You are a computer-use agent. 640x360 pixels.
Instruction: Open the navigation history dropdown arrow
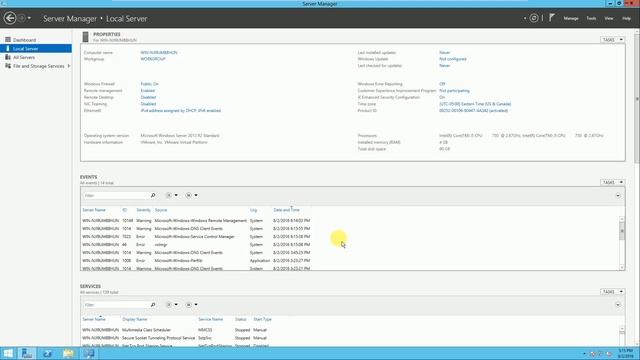(x=29, y=18)
